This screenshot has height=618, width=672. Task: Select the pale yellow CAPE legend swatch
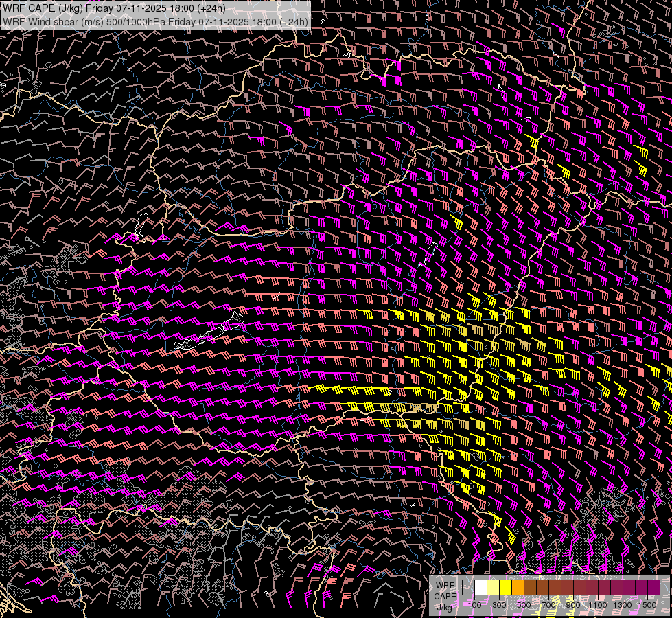(493, 588)
